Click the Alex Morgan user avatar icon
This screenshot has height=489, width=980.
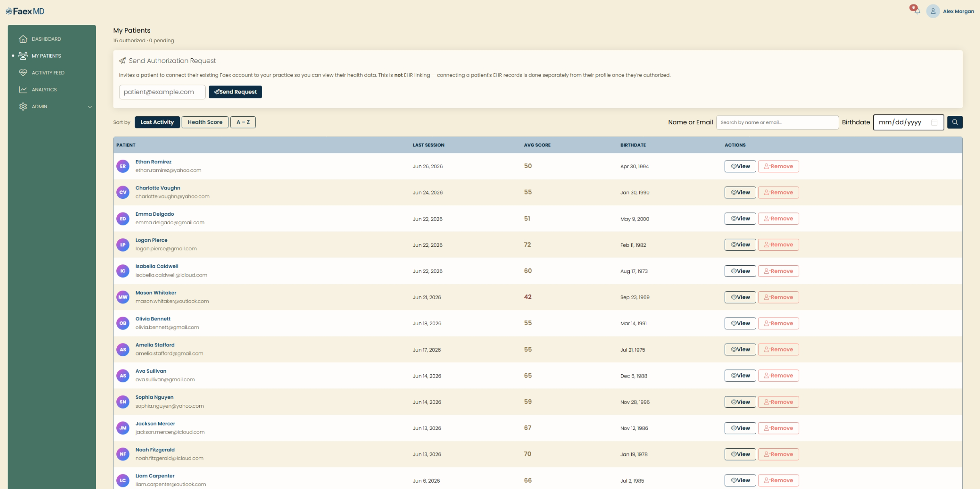point(933,11)
